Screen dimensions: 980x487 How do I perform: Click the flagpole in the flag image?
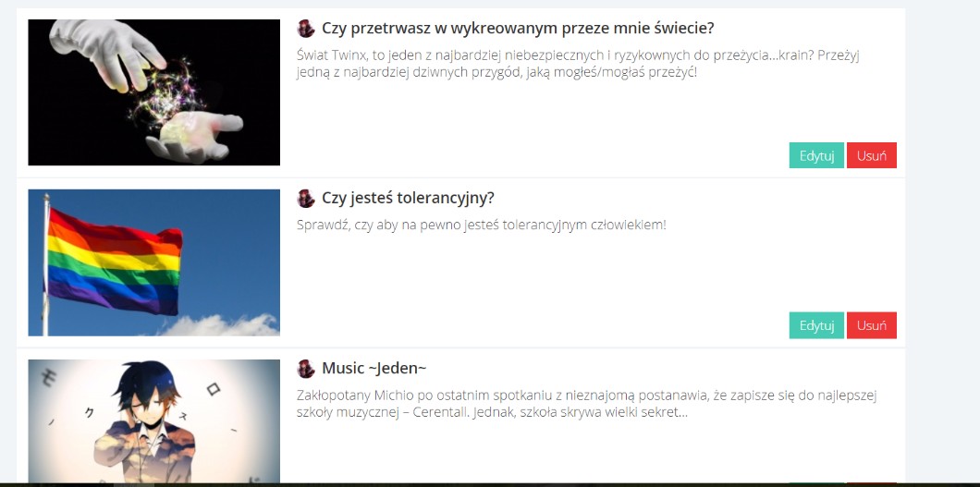click(45, 264)
